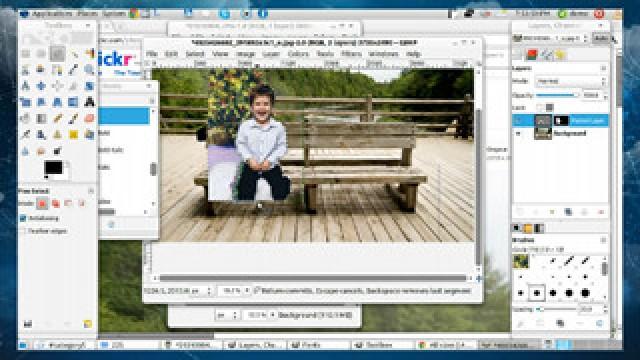
Task: Select the Alignment tool
Action: 57,86
